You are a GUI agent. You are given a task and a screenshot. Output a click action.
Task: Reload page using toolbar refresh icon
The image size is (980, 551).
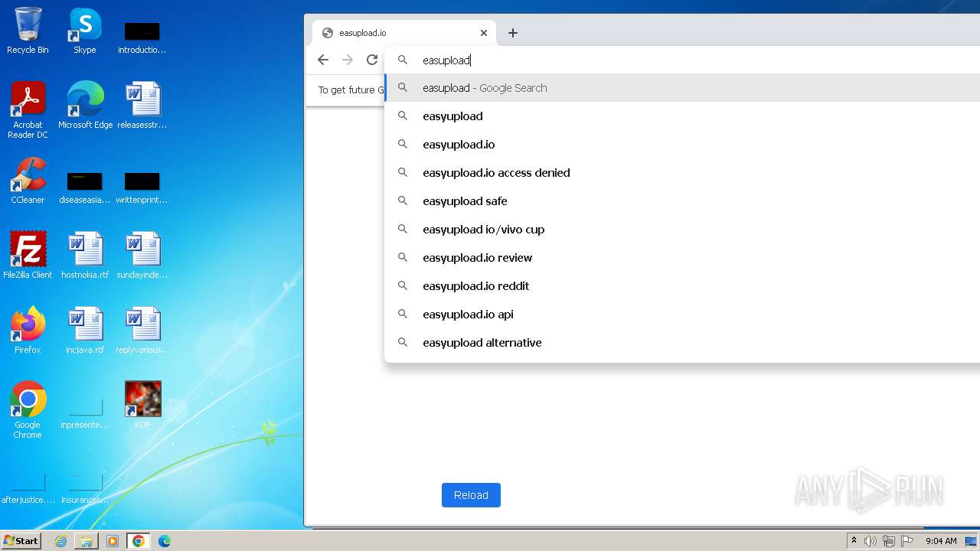coord(372,60)
